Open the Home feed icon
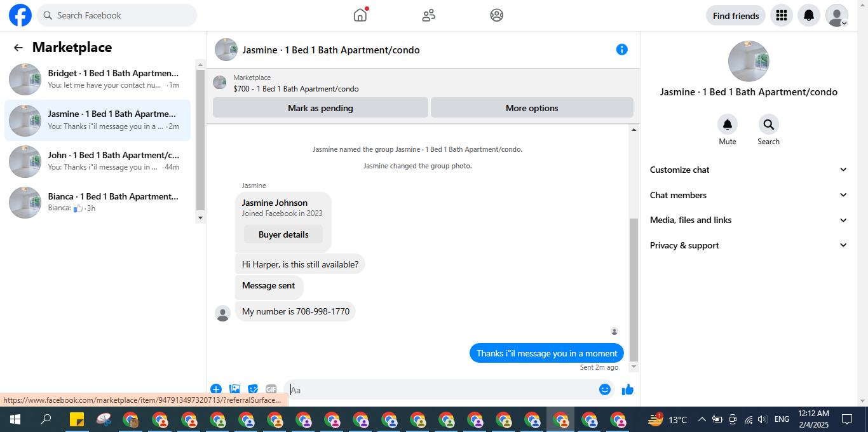The width and height of the screenshot is (868, 432). (x=360, y=15)
